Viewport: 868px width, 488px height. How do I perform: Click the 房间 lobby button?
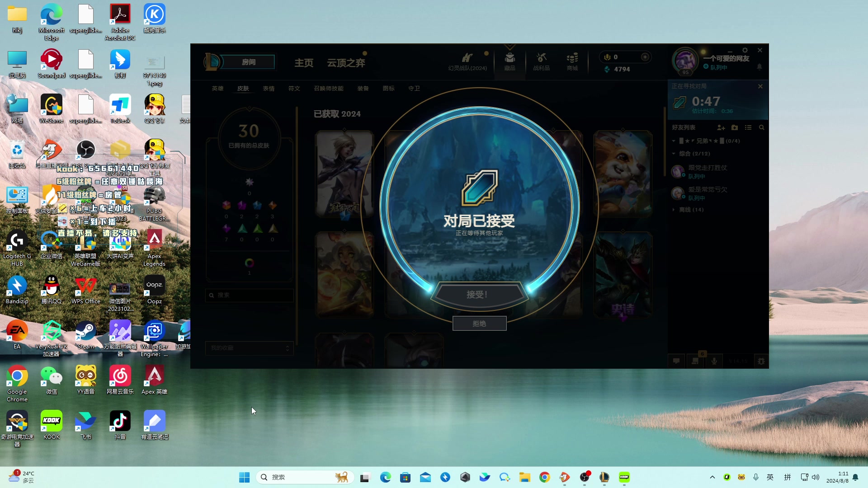tap(249, 62)
